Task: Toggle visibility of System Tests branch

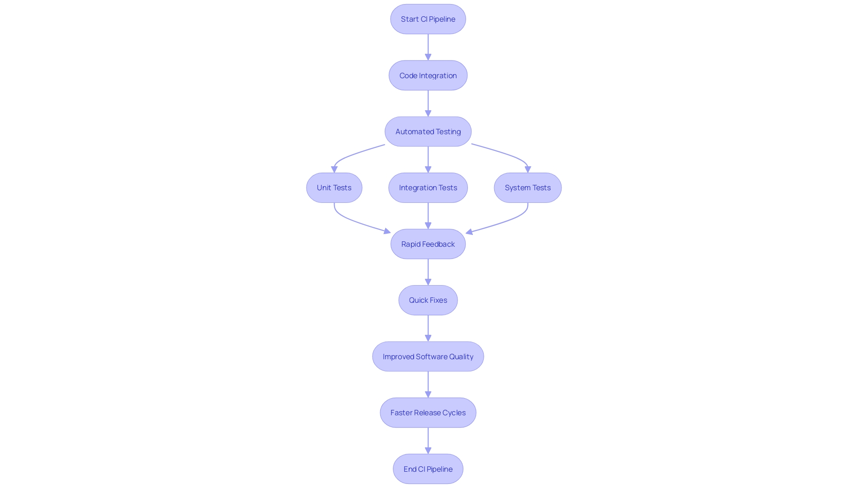Action: pyautogui.click(x=528, y=188)
